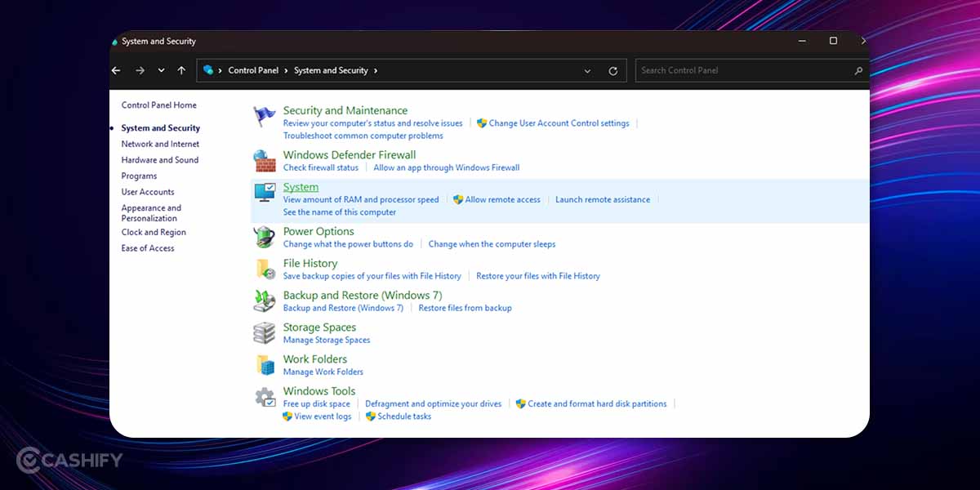980x490 pixels.
Task: Open the address bar history dropdown chevron
Action: [587, 70]
